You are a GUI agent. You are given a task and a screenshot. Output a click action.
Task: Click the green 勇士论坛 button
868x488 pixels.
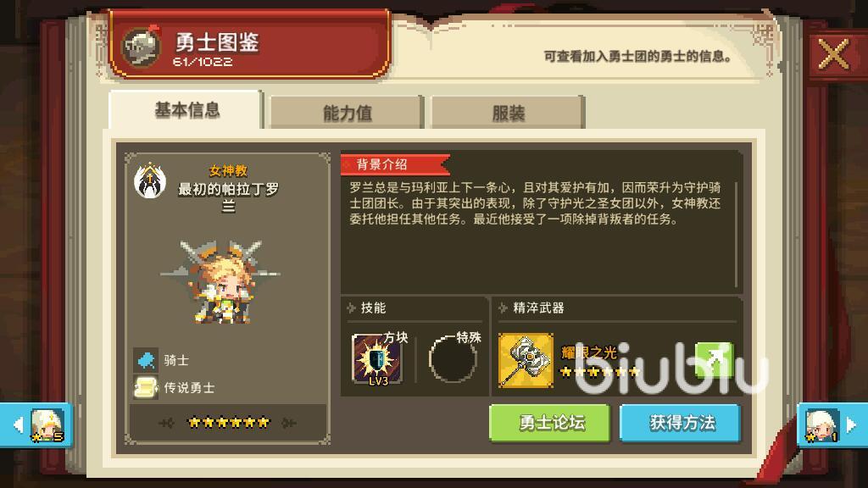[x=549, y=424]
